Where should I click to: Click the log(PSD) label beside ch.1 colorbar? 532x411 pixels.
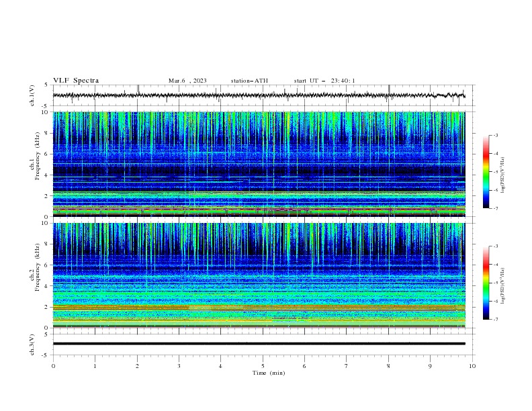502,175
